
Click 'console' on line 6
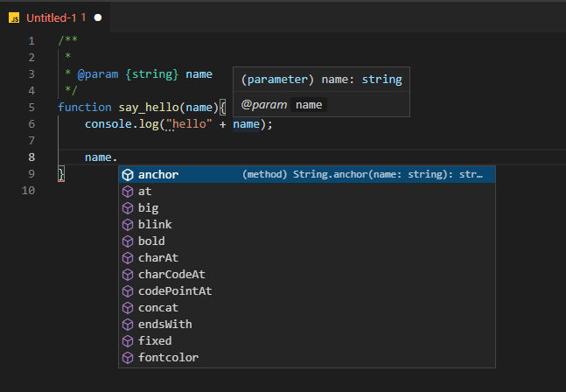point(108,123)
